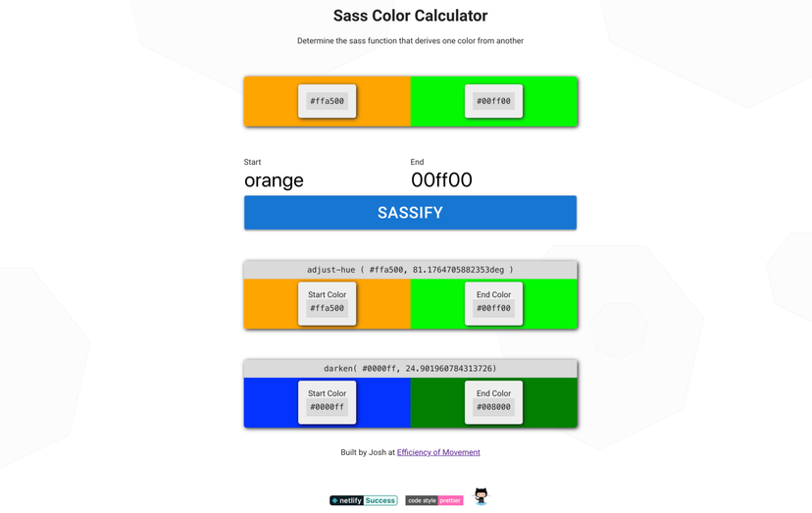Click the Start Color #ffa500 card
The height and width of the screenshot is (513, 812).
327,303
